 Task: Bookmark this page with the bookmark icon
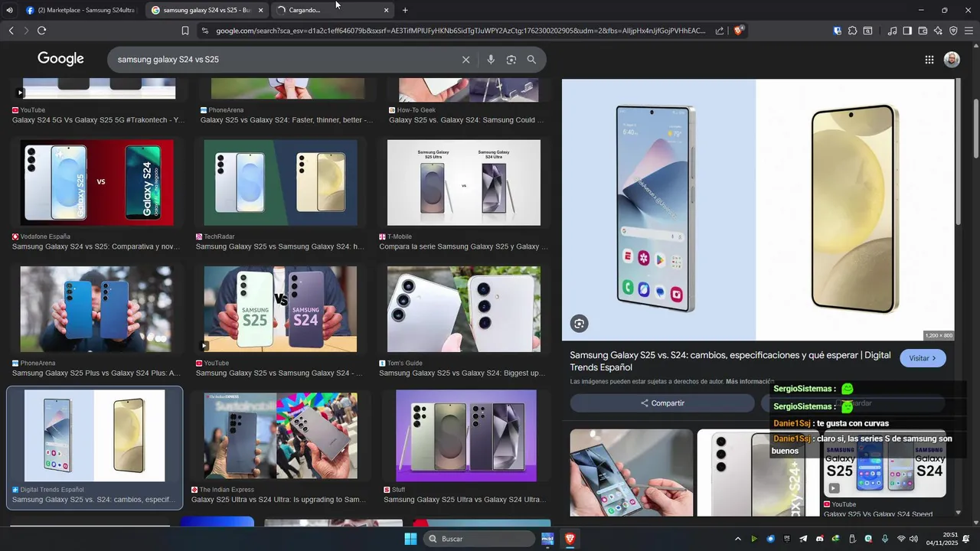[185, 31]
